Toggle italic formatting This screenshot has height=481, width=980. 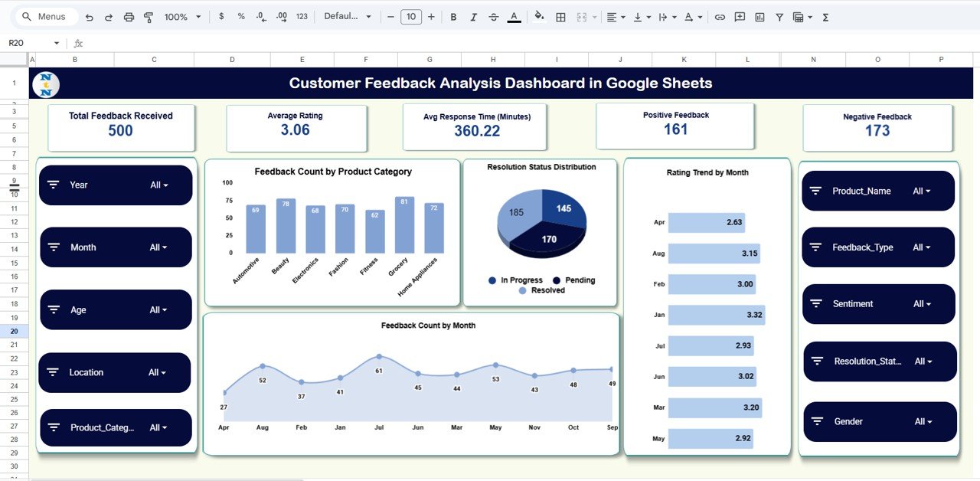point(473,15)
